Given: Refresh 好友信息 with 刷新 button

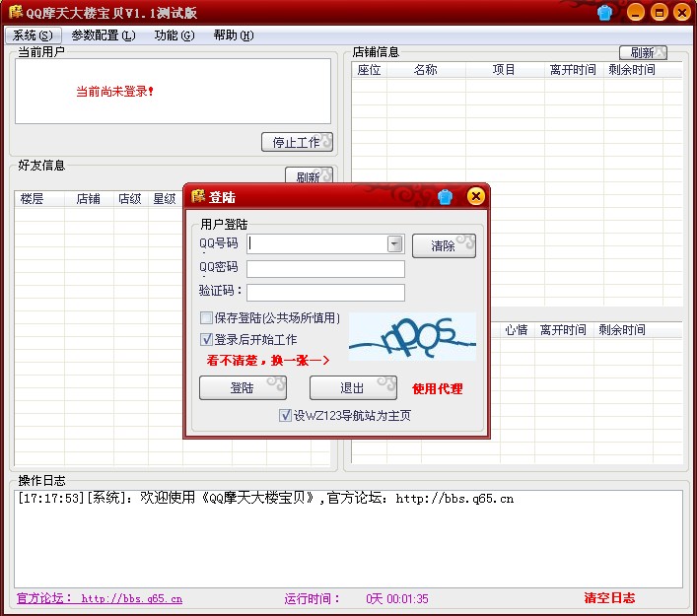Looking at the screenshot, I should click(x=309, y=175).
